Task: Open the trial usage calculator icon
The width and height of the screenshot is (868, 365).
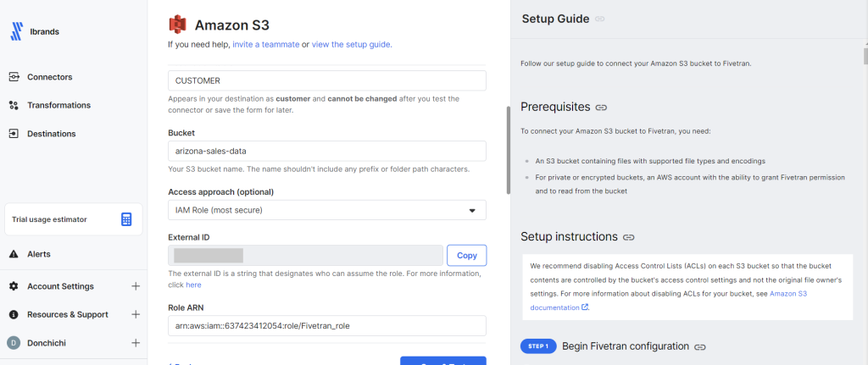Action: pos(126,219)
